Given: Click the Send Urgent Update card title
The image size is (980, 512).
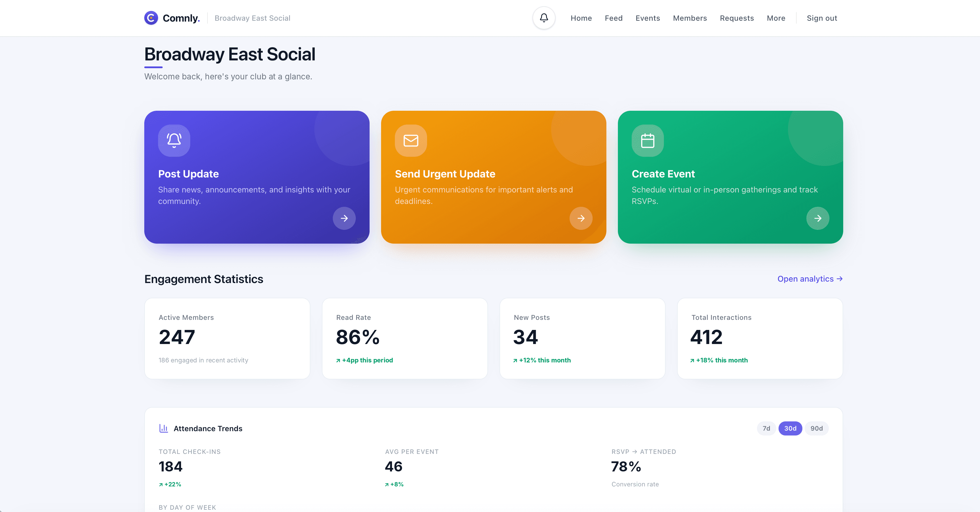Looking at the screenshot, I should pyautogui.click(x=445, y=173).
